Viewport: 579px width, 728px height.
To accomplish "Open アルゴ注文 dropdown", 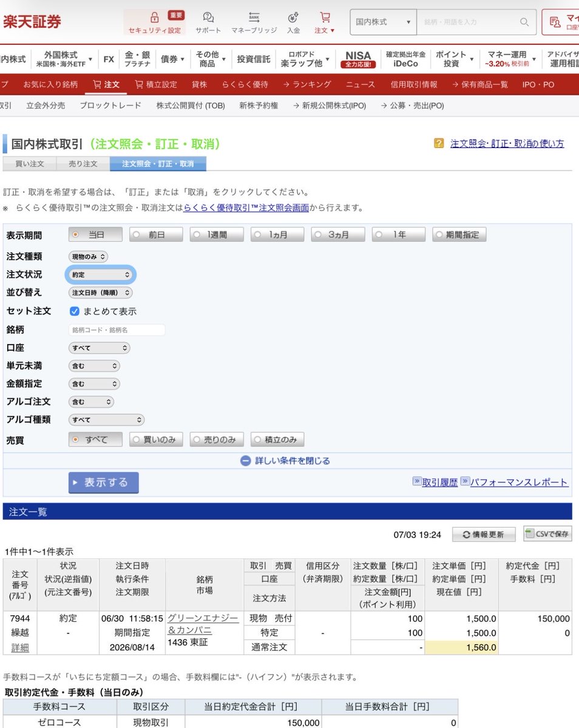I will click(x=91, y=402).
